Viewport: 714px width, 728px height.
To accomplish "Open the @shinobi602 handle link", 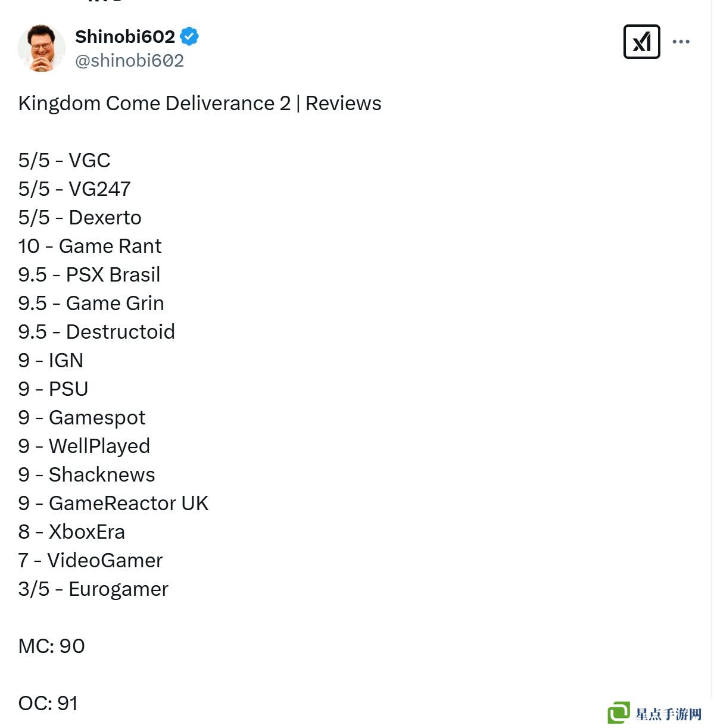I will tap(129, 61).
